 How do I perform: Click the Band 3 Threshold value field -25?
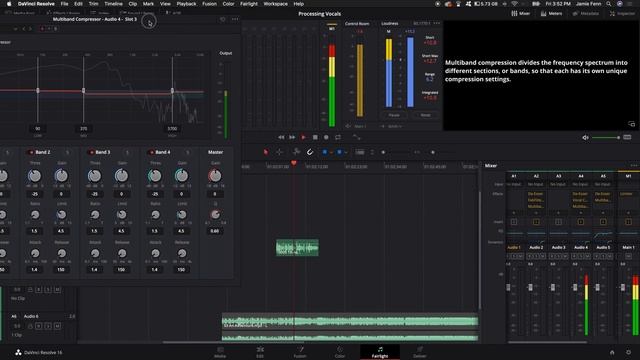[x=95, y=194]
